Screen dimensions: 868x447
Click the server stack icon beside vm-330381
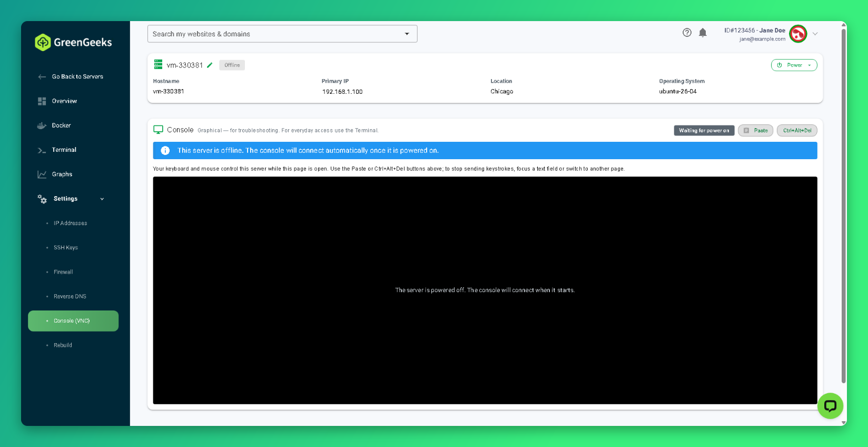coord(158,64)
